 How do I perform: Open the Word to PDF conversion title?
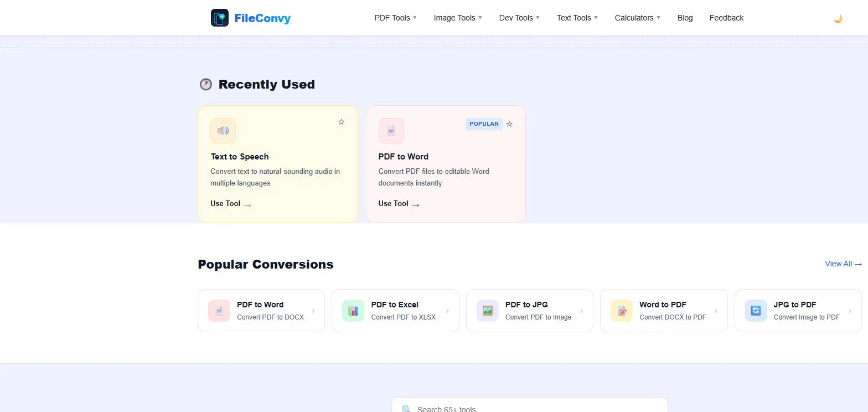[x=663, y=305]
